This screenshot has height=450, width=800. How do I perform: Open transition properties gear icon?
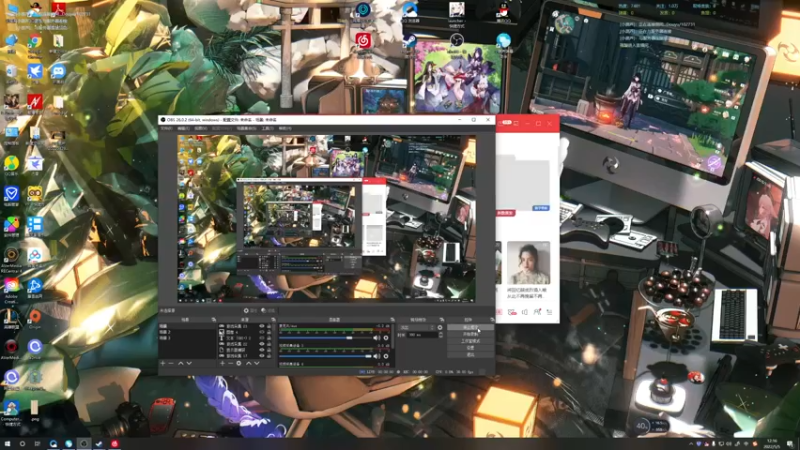pyautogui.click(x=440, y=328)
